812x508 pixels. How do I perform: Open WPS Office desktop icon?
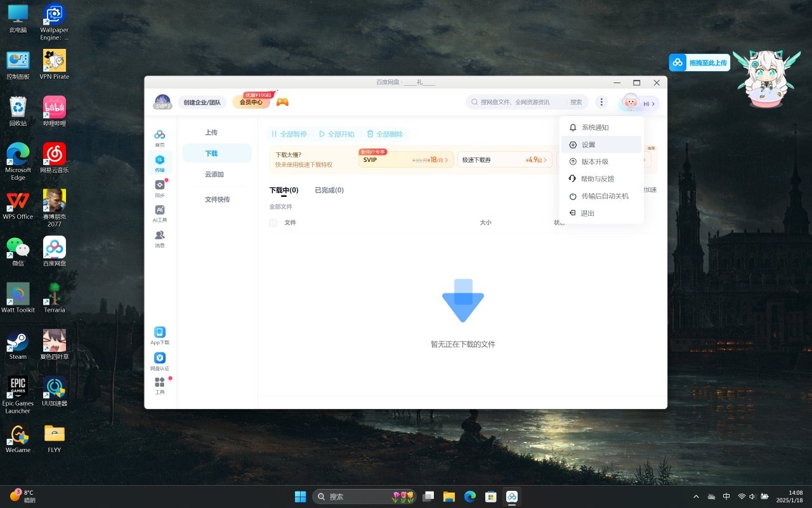18,204
